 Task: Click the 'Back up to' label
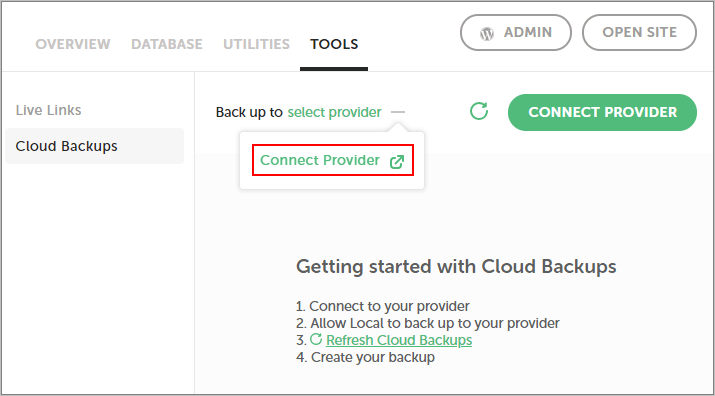(249, 112)
